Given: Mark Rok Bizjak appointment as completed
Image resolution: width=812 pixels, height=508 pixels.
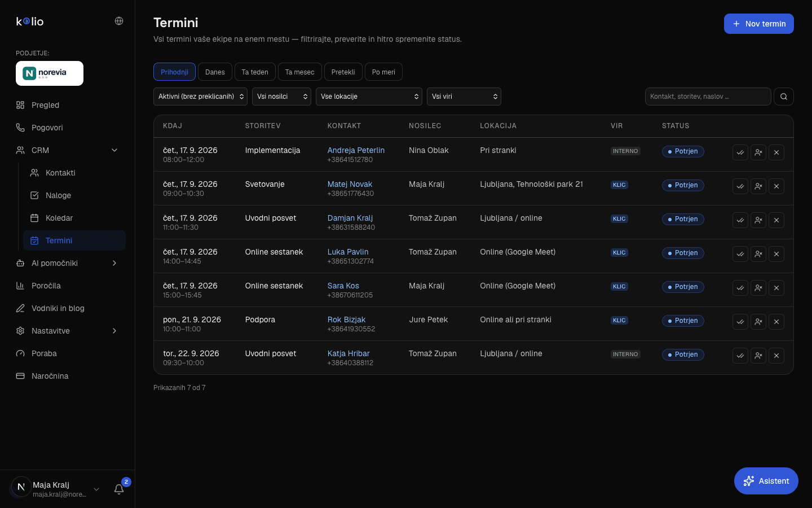Looking at the screenshot, I should click(x=740, y=322).
